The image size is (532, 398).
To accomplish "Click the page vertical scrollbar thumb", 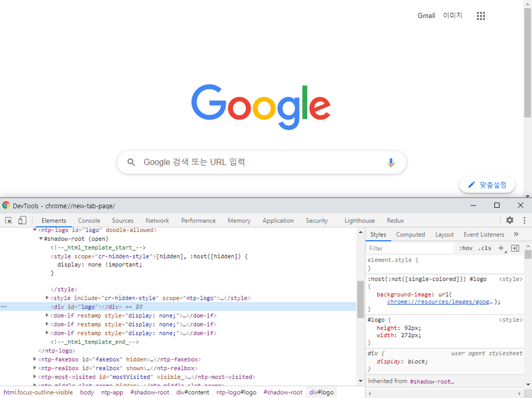I will pos(527,63).
